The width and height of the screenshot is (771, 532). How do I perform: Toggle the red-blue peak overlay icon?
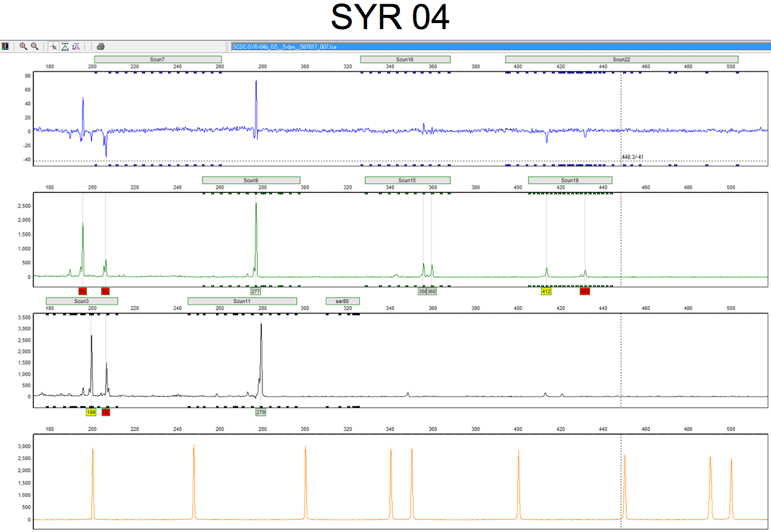point(76,46)
